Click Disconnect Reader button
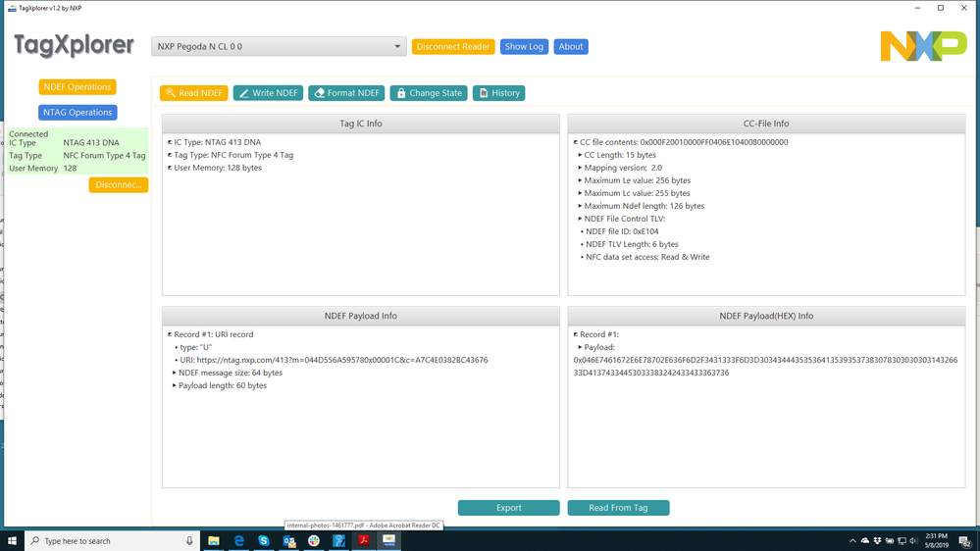 coord(453,47)
